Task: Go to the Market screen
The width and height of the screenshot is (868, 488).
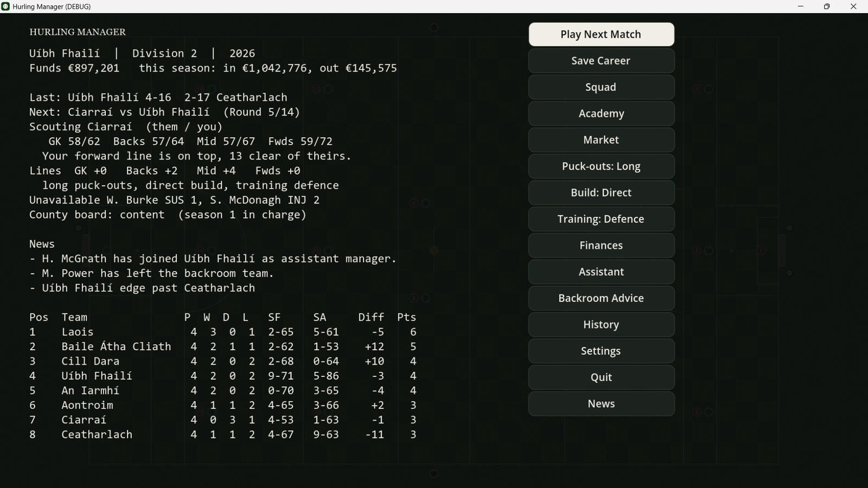Action: 601,140
